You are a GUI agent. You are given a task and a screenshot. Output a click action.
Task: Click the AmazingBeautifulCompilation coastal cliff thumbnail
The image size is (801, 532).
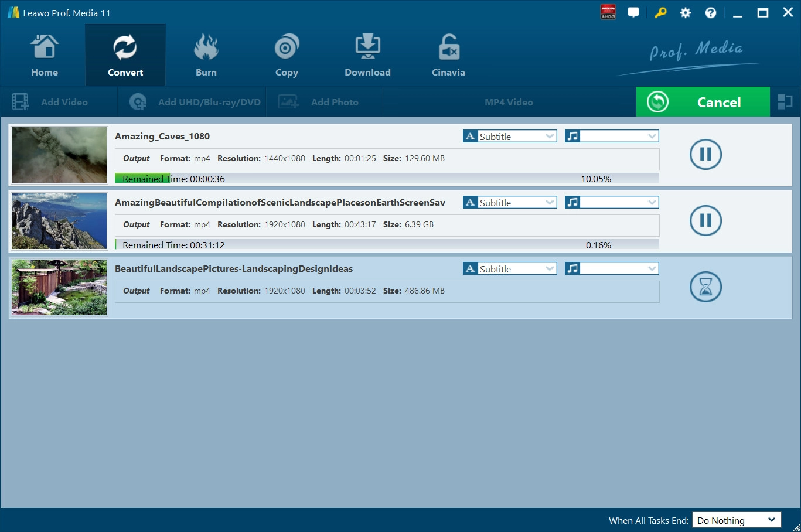[x=59, y=221]
